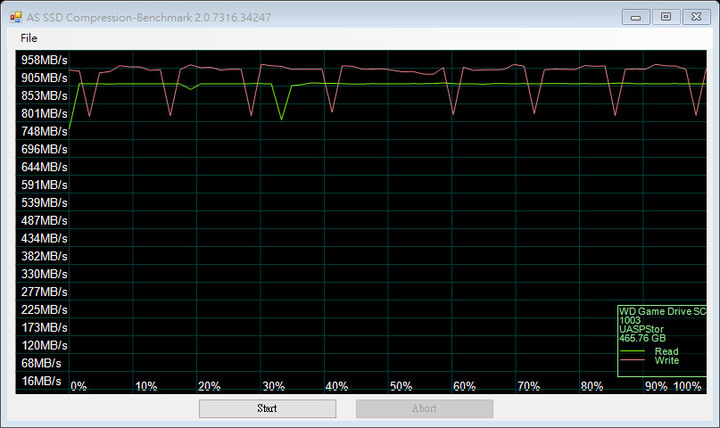Click the 20% compression label
The height and width of the screenshot is (428, 720).
tap(209, 386)
